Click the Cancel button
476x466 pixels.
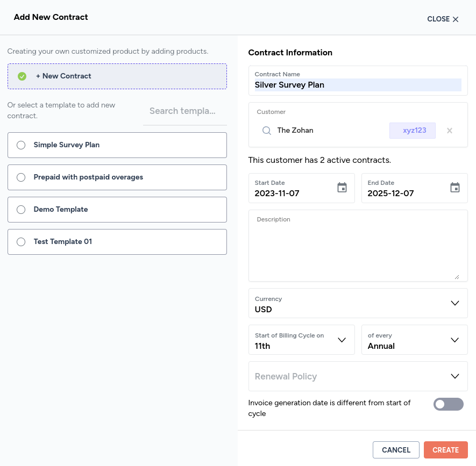[396, 450]
